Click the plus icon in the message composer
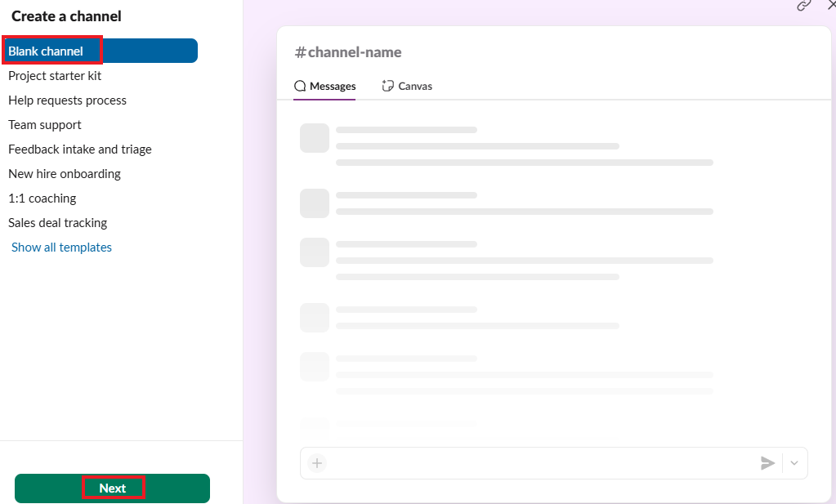 pyautogui.click(x=317, y=463)
